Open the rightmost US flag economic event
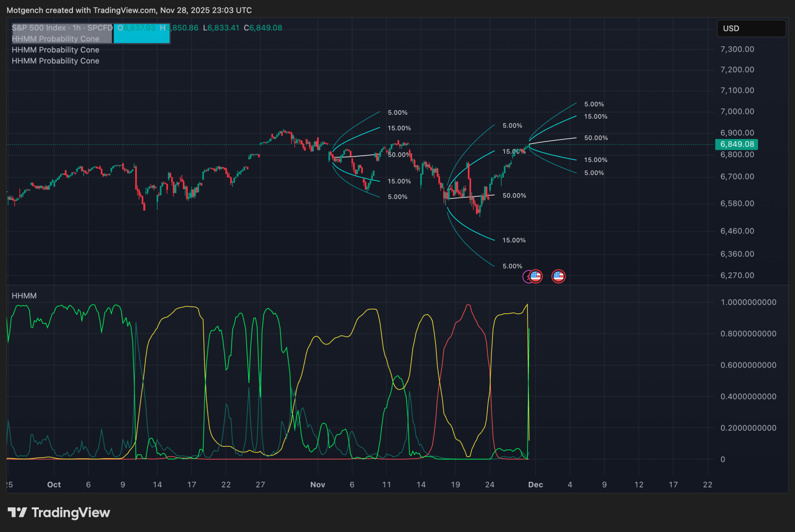The image size is (795, 532). (x=558, y=276)
